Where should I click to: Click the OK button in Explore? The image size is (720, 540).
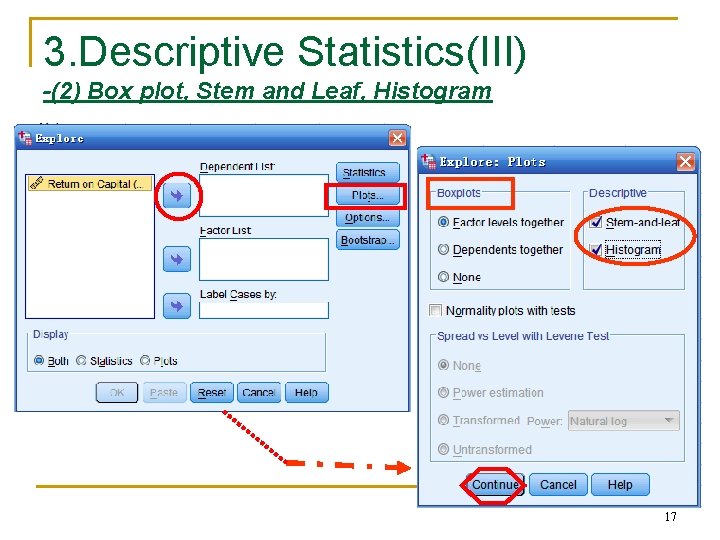pyautogui.click(x=117, y=393)
